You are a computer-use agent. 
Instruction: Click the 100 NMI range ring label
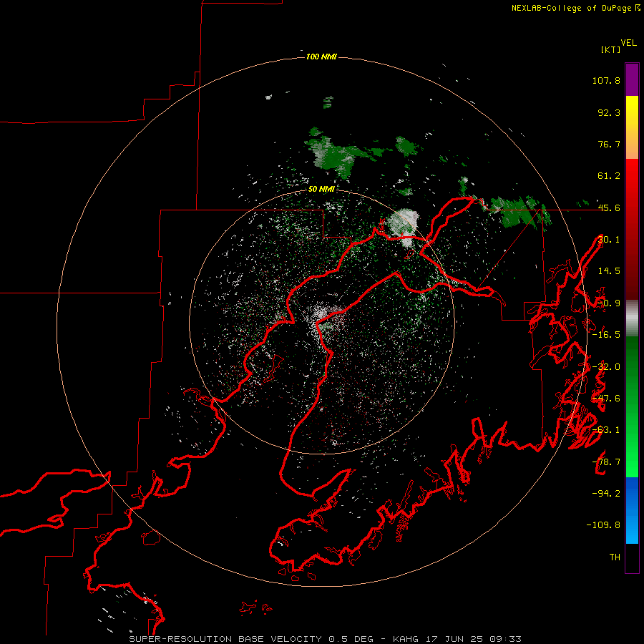[321, 57]
